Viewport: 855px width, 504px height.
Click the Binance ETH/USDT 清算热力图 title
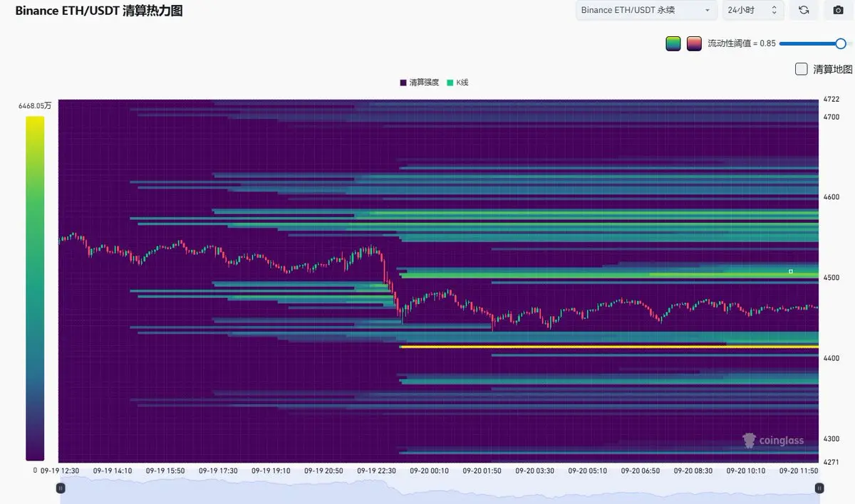99,11
